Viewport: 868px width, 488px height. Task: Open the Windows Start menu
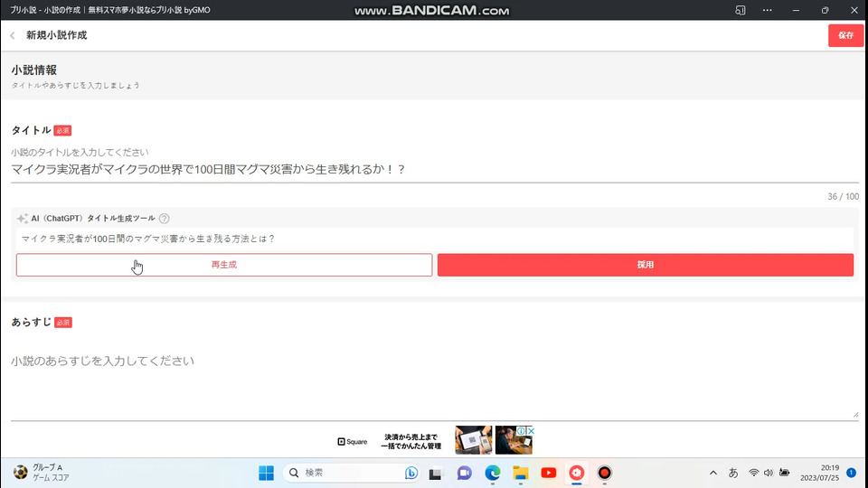(x=266, y=473)
